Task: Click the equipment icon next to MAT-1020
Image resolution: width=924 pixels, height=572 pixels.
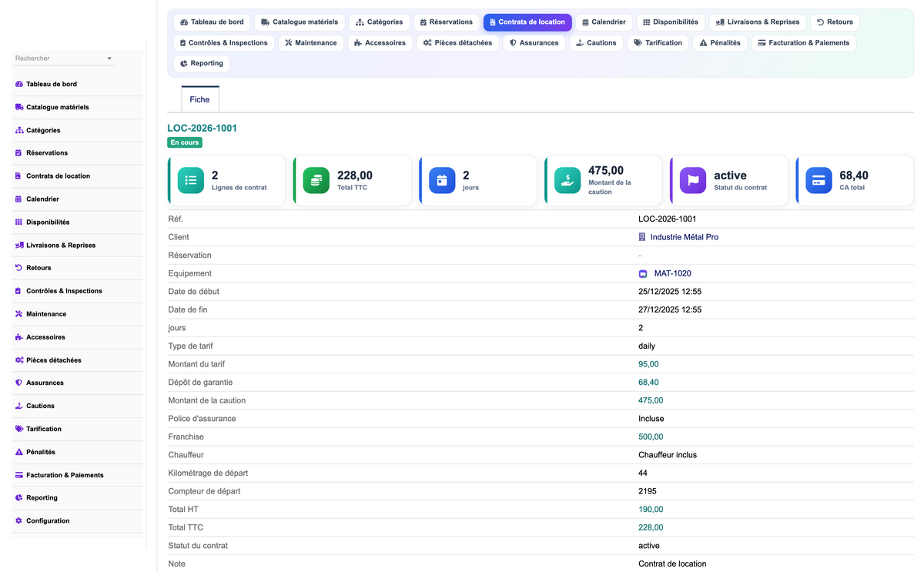Action: point(643,273)
